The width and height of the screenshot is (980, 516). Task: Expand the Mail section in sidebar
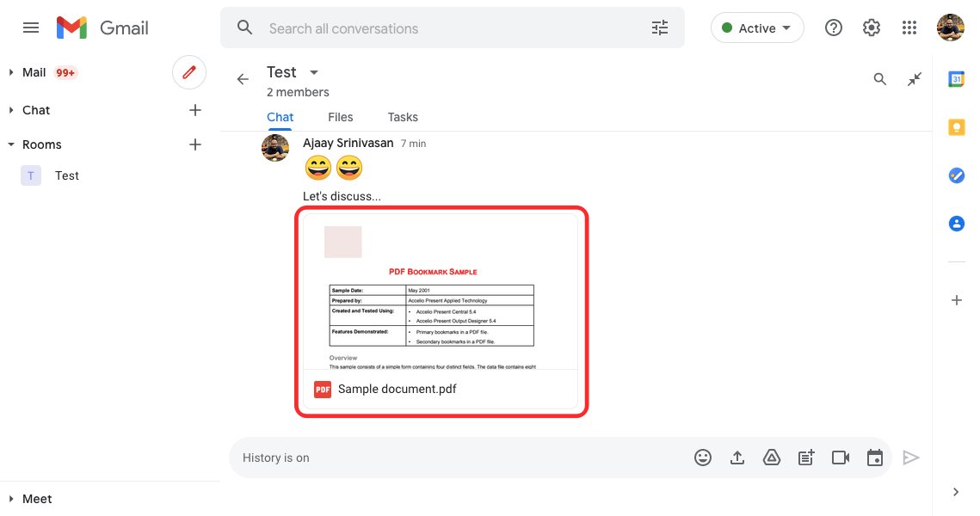(12, 72)
